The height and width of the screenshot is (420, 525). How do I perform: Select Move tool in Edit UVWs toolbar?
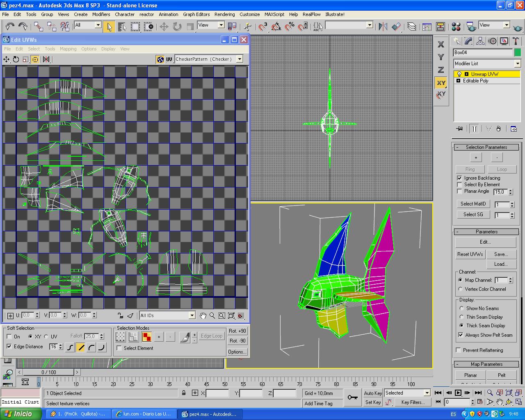[x=7, y=59]
